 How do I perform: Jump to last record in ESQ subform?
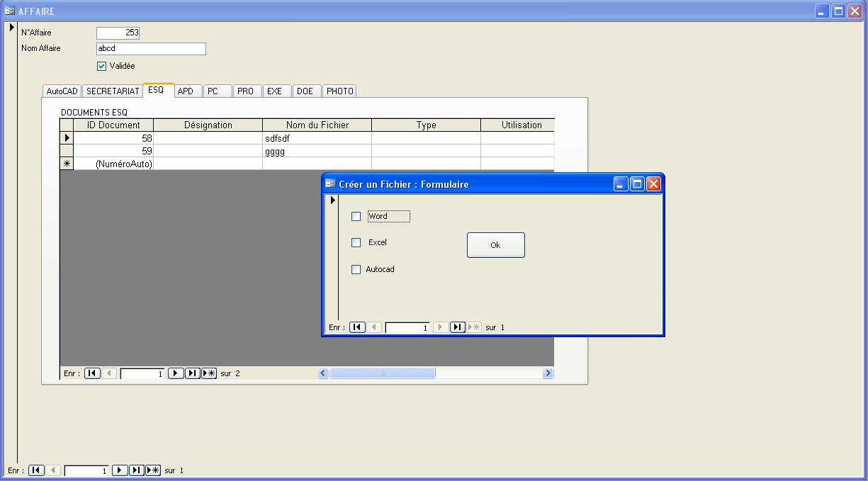click(192, 373)
